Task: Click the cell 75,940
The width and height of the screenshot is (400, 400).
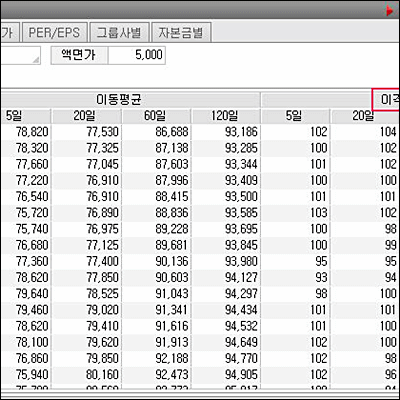Action: tap(25, 375)
